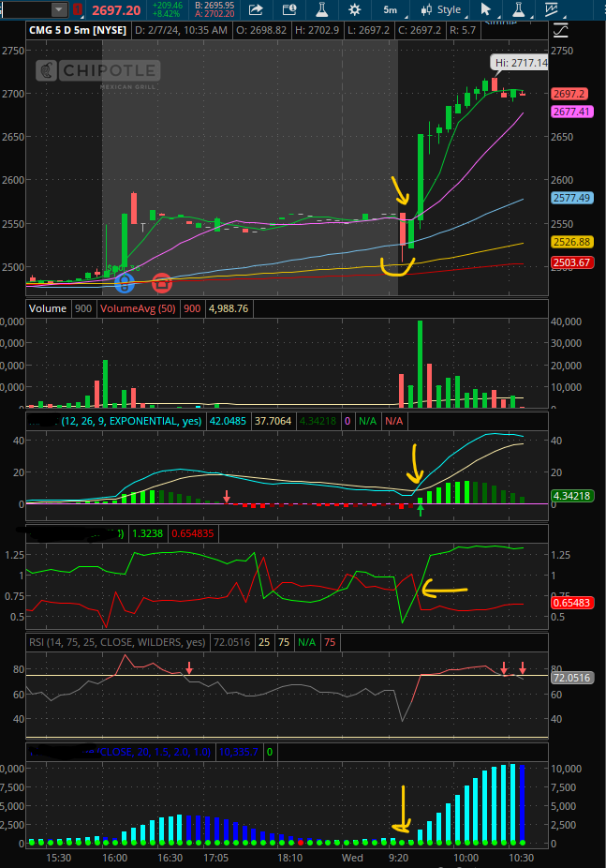Click the 10:30 time axis label
This screenshot has height=868, width=606.
(x=522, y=858)
